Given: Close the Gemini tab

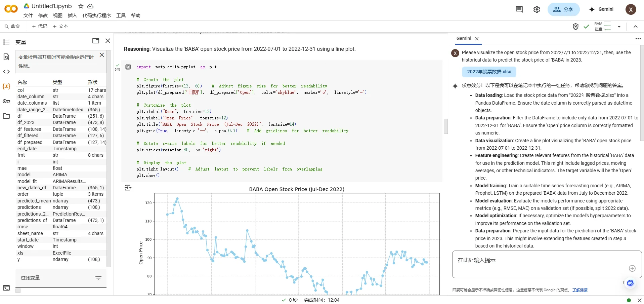Looking at the screenshot, I should point(477,39).
